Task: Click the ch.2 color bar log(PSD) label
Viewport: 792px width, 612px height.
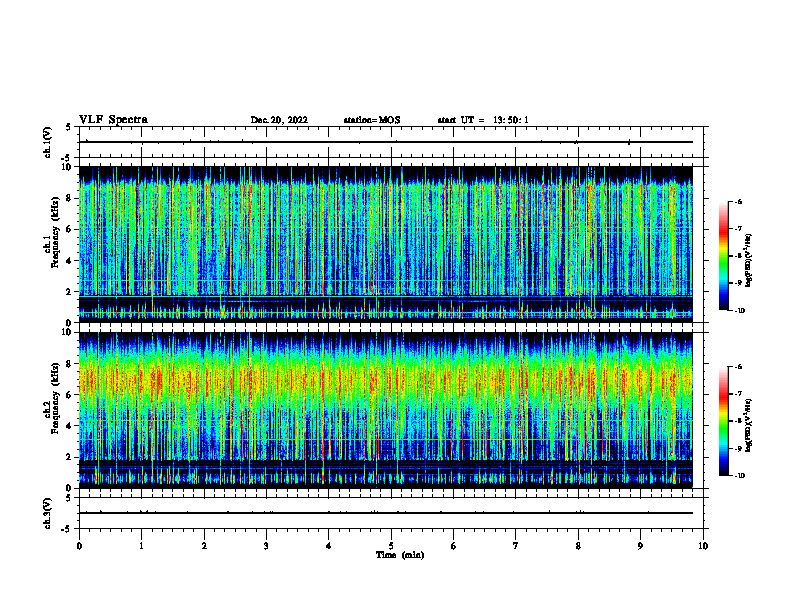Action: click(750, 425)
